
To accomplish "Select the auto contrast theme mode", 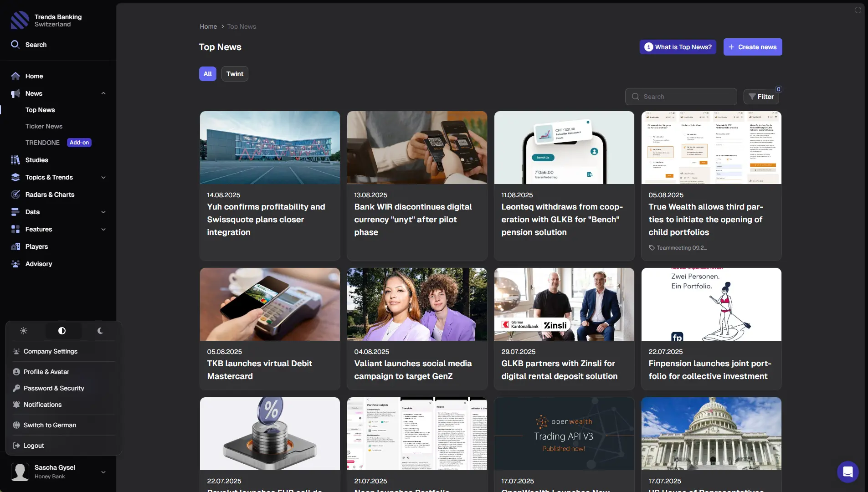I will click(62, 331).
